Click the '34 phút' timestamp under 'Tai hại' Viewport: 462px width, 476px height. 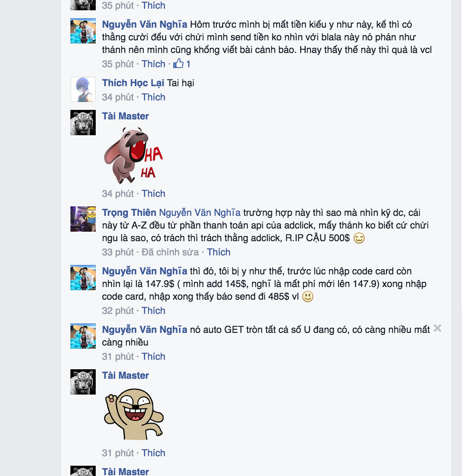click(x=118, y=97)
